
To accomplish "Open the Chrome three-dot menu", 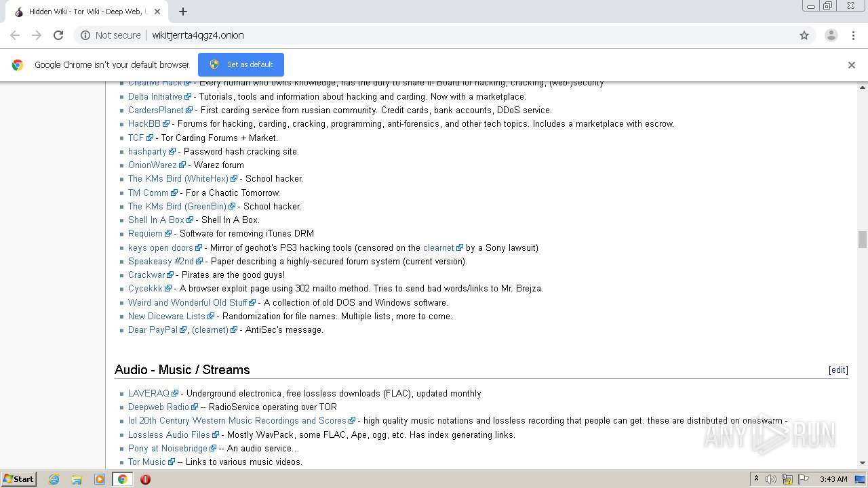I will coord(853,35).
